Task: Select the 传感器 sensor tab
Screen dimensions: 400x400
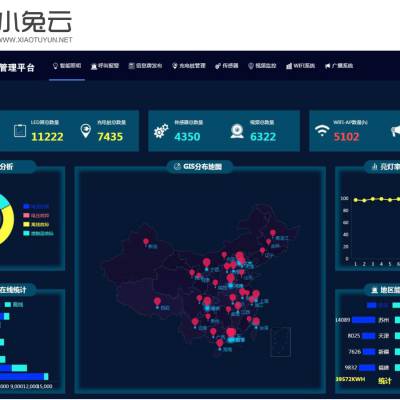Action: 227,66
